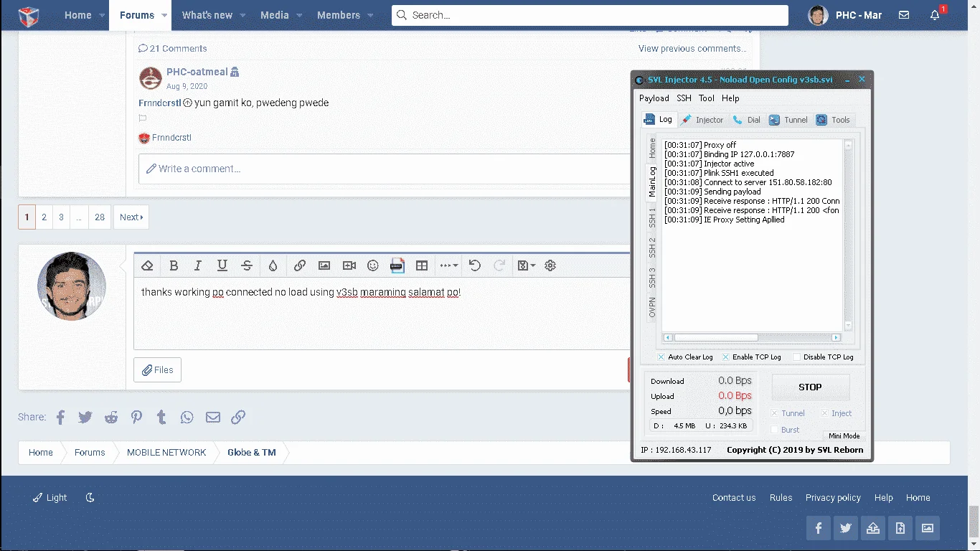Open the smiley emoji picker
Viewport: 980px width, 551px height.
click(373, 265)
